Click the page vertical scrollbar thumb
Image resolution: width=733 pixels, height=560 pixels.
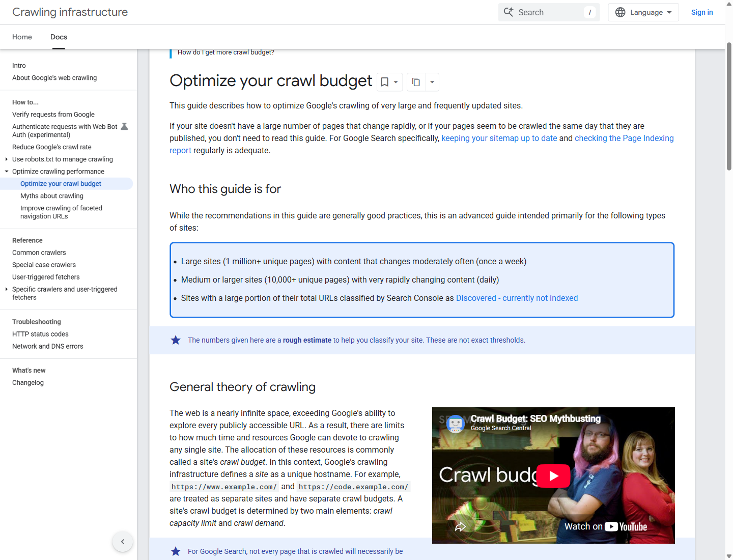(729, 106)
